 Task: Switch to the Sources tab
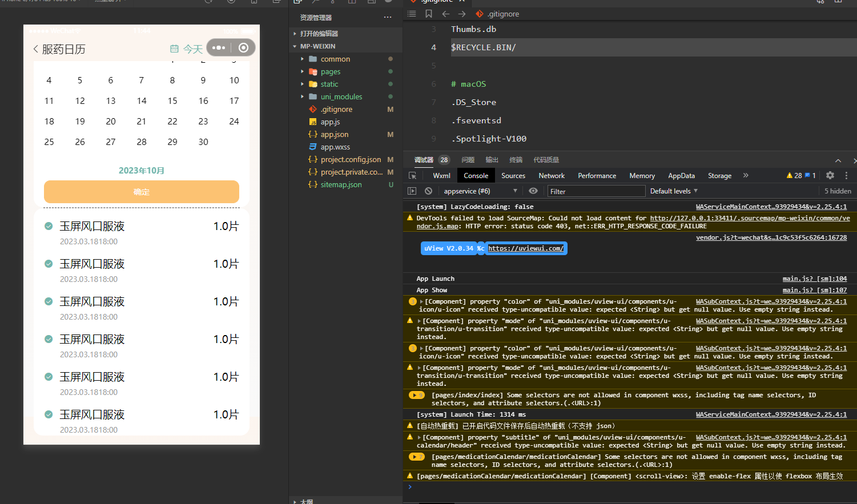pyautogui.click(x=513, y=176)
